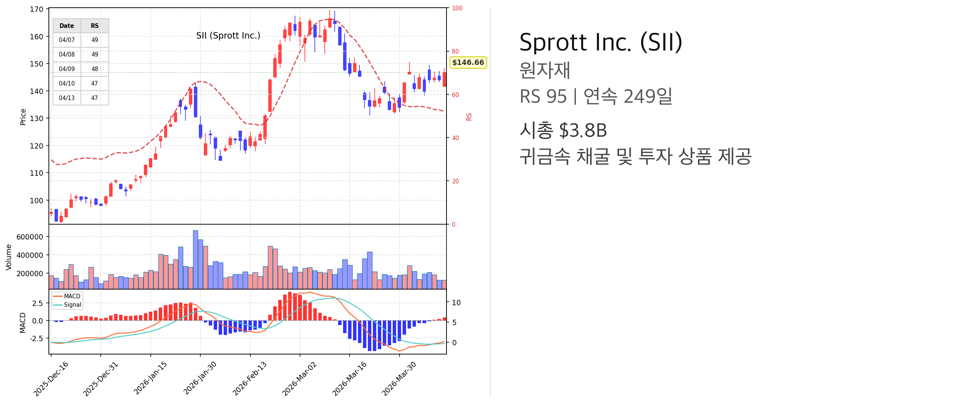Image resolution: width=980 pixels, height=403 pixels.
Task: Click the 2025-Dec-16 x-axis date label
Action: [x=51, y=379]
